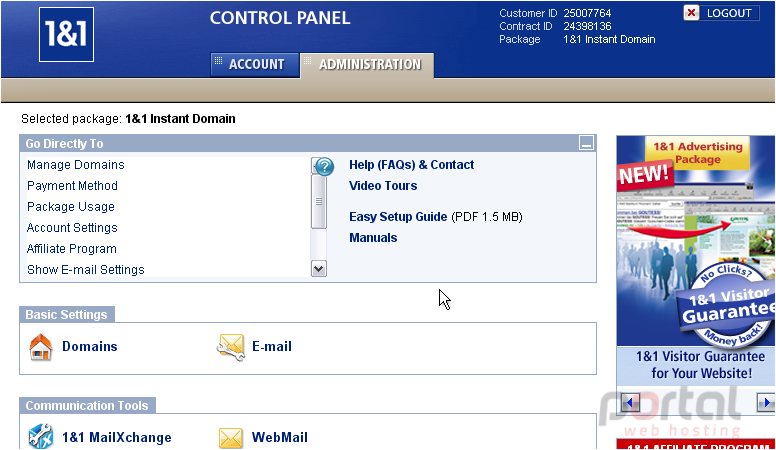Collapse the Go Directly To panel
Viewport: 776px width, 450px height.
[x=586, y=143]
